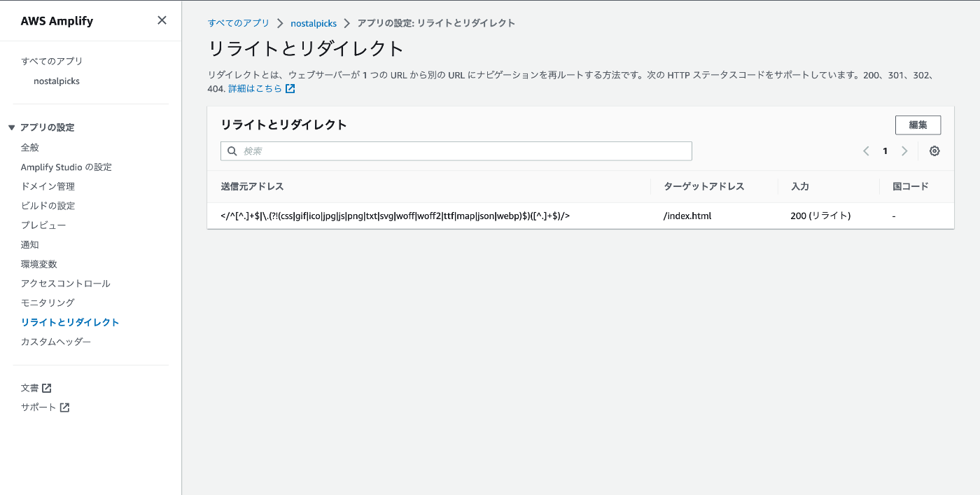Viewport: 980px width, 495px height.
Task: Click 200 (リライト) cell
Action: coord(820,216)
